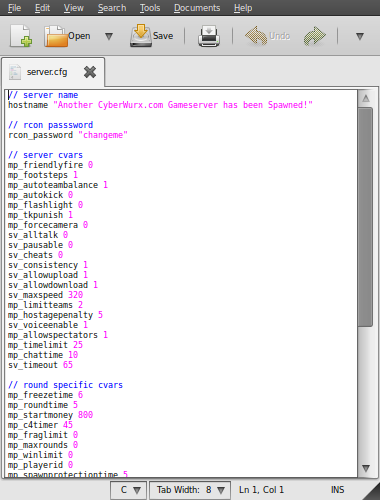Click the mp_fraglimit 0 line
Viewport: 380px width, 500px height.
[43, 435]
